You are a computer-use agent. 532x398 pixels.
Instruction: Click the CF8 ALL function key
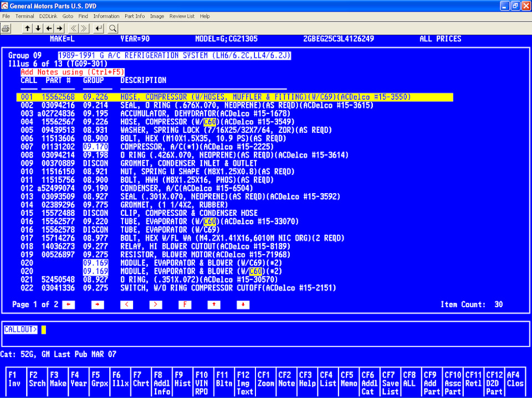point(411,381)
